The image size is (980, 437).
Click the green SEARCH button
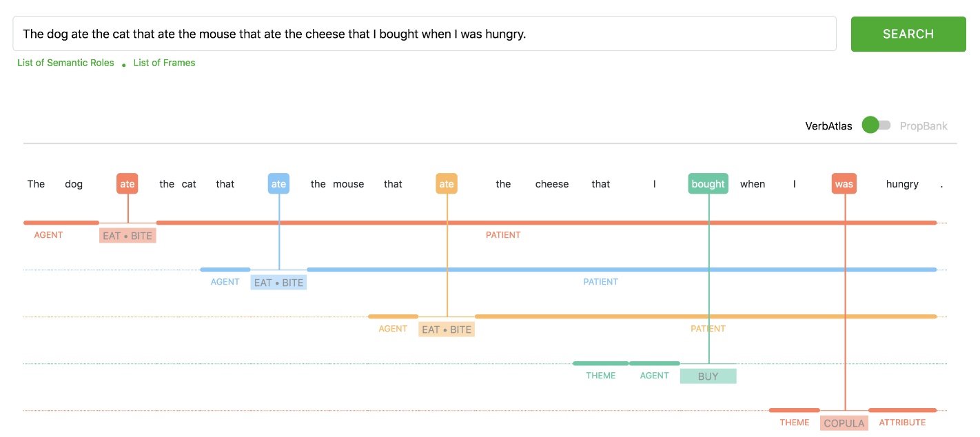908,34
